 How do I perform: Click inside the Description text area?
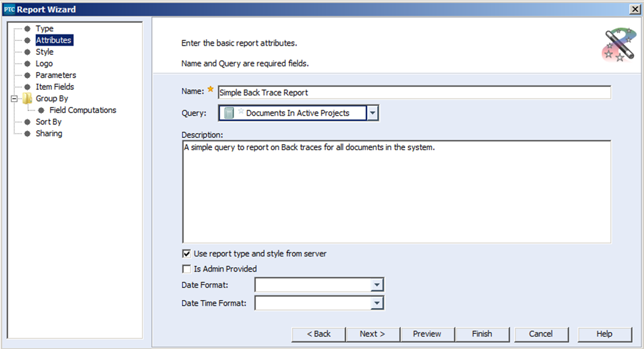click(396, 192)
